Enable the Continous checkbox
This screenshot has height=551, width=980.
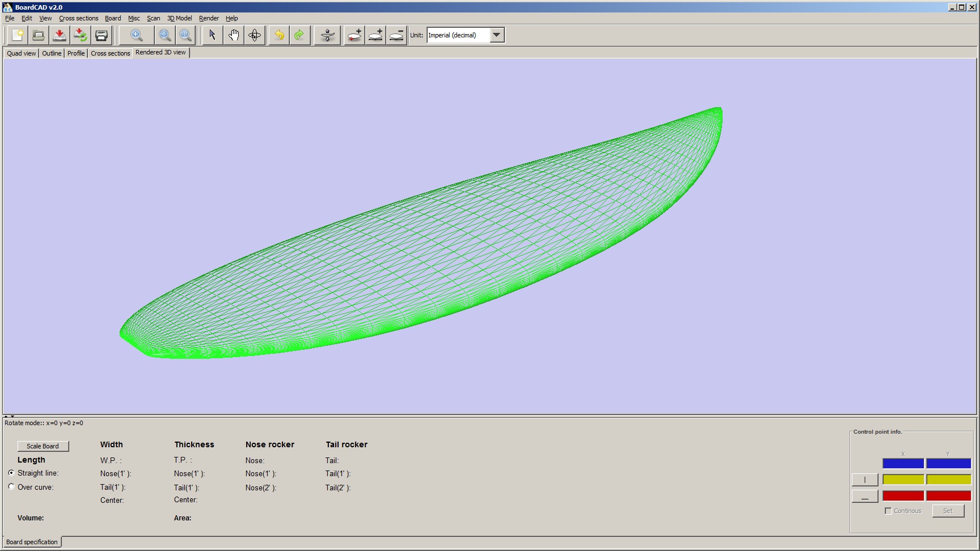[888, 511]
